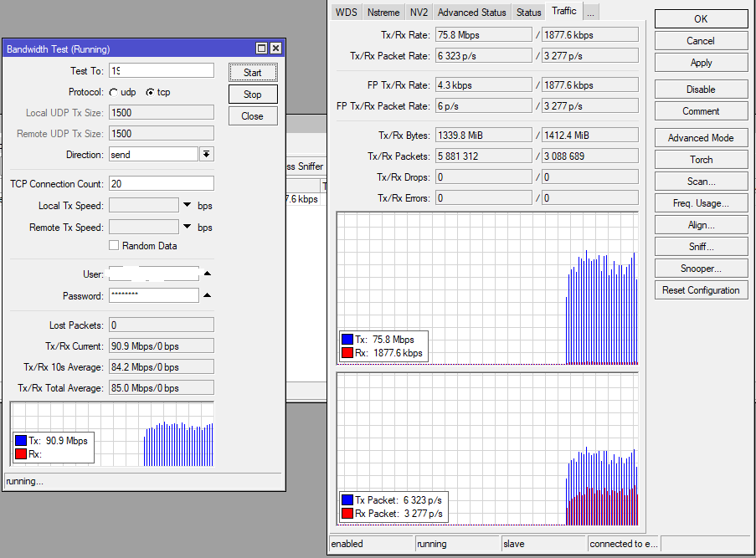Open the Align... tool

701,225
